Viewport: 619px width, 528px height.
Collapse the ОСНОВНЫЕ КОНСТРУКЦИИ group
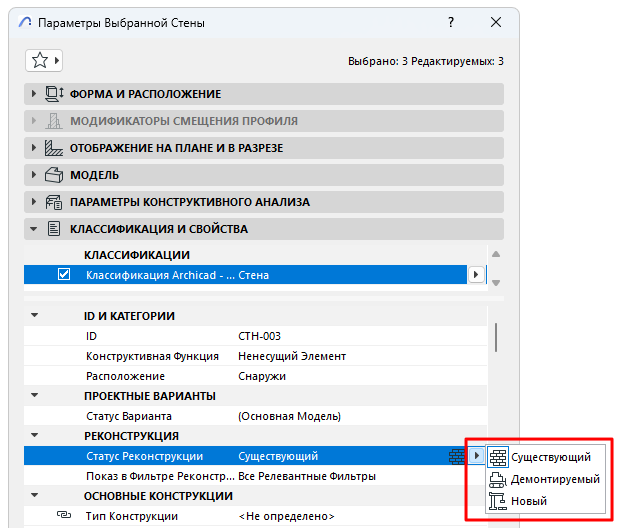pos(35,495)
